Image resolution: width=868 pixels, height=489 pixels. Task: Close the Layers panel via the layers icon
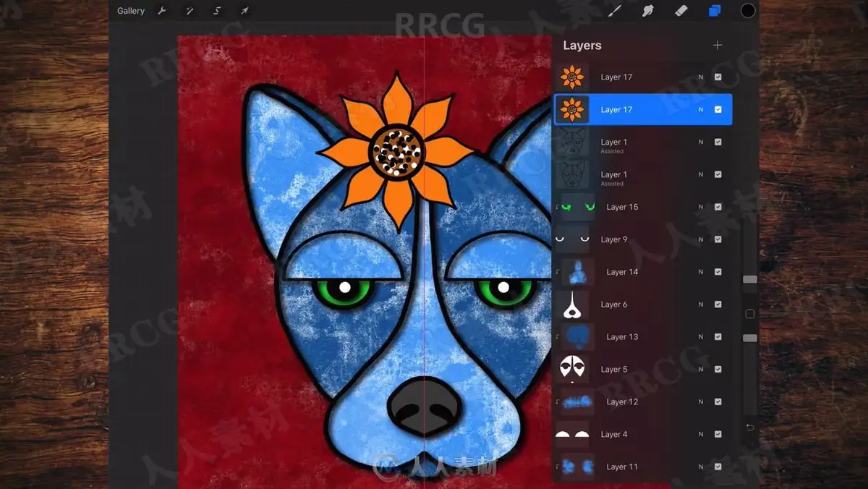[715, 11]
